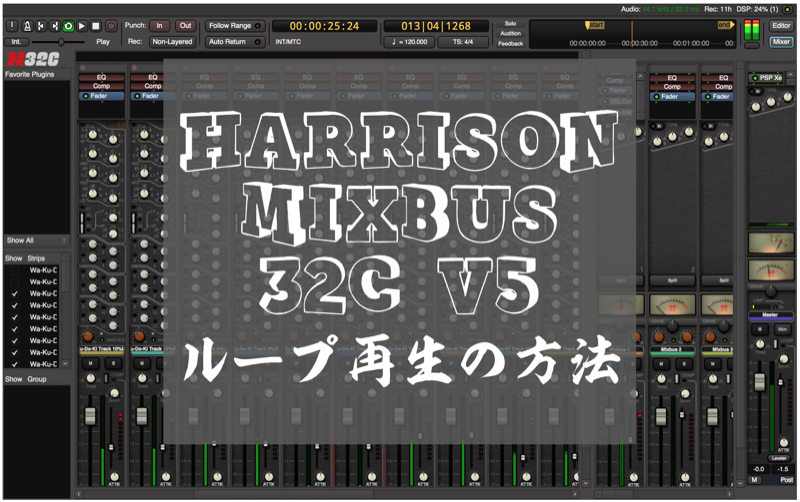Click the Master strip fader
This screenshot has width=800, height=502.
(760, 382)
